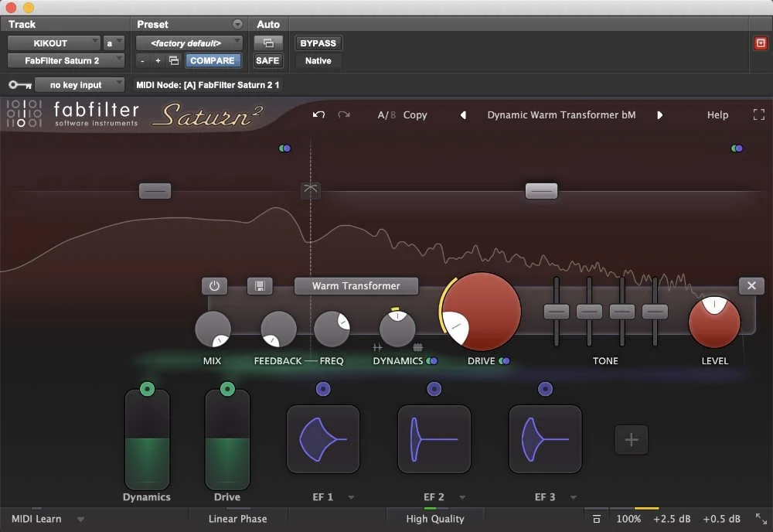The width and height of the screenshot is (773, 532).
Task: Click the resize interface arrow icon
Action: click(761, 519)
